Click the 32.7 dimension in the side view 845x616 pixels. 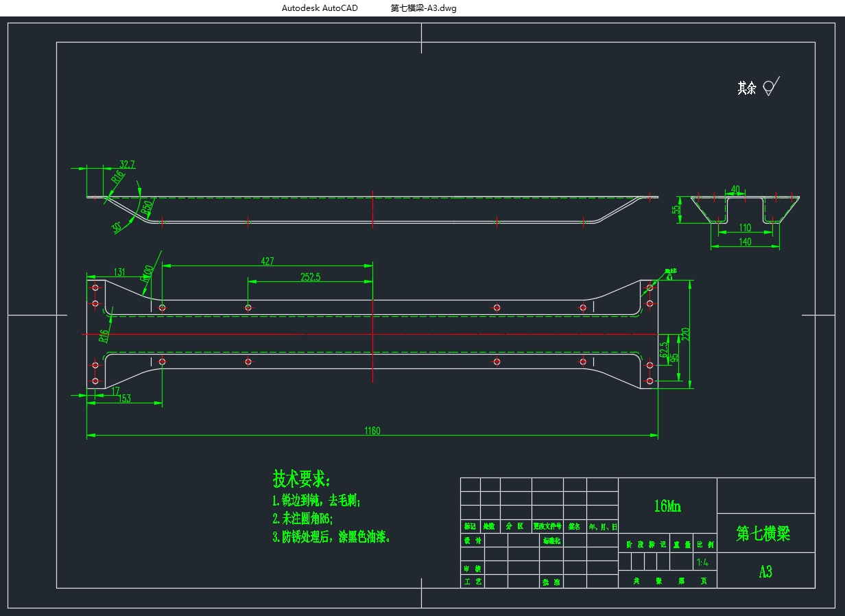point(127,164)
